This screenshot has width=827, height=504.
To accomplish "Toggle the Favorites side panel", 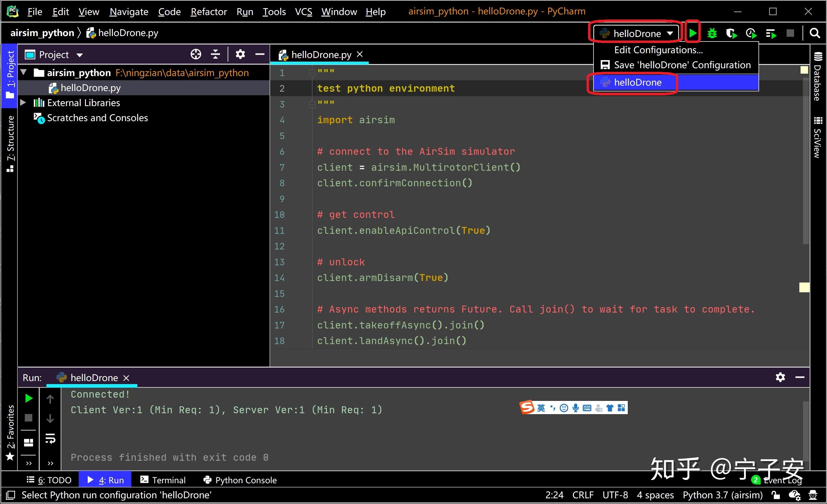I will (10, 433).
